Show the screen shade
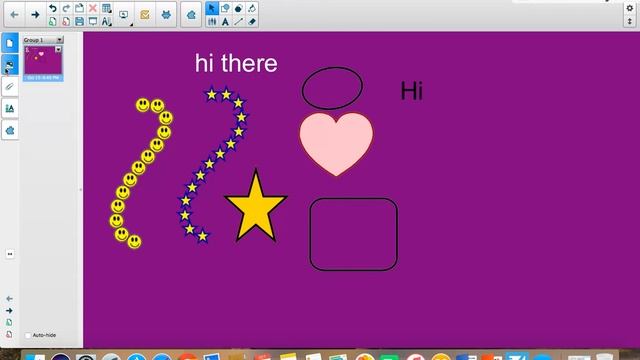The image size is (640, 360). pyautogui.click(x=93, y=21)
